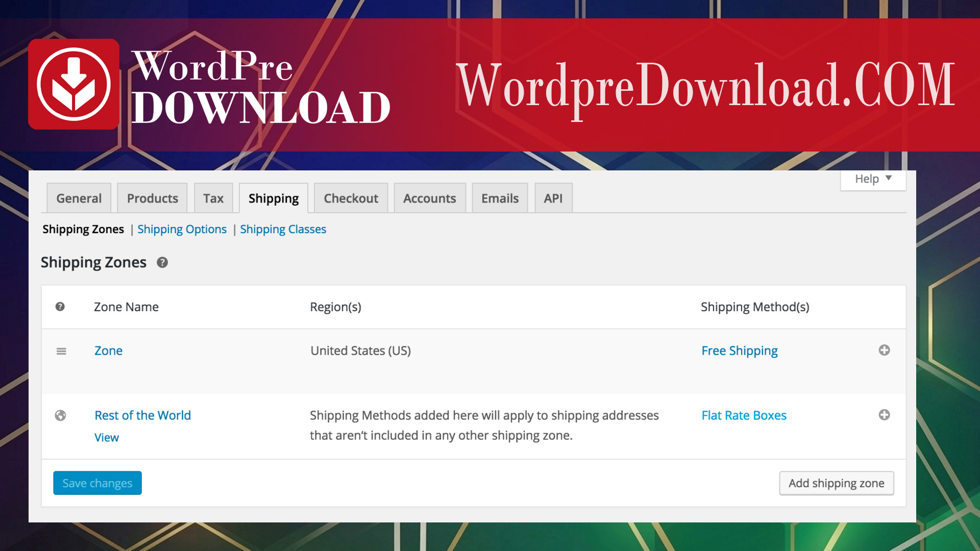Image resolution: width=980 pixels, height=551 pixels.
Task: Go to Shipping Classes sub-section
Action: pyautogui.click(x=283, y=230)
